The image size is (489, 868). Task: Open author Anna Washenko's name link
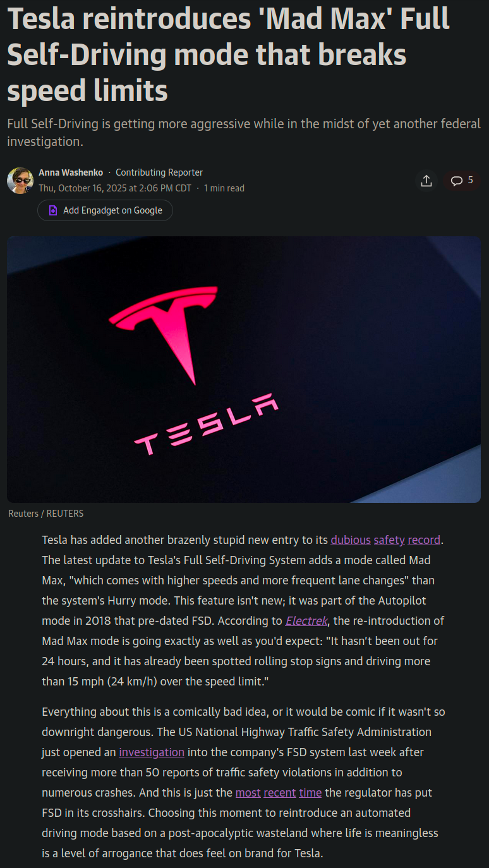[71, 172]
